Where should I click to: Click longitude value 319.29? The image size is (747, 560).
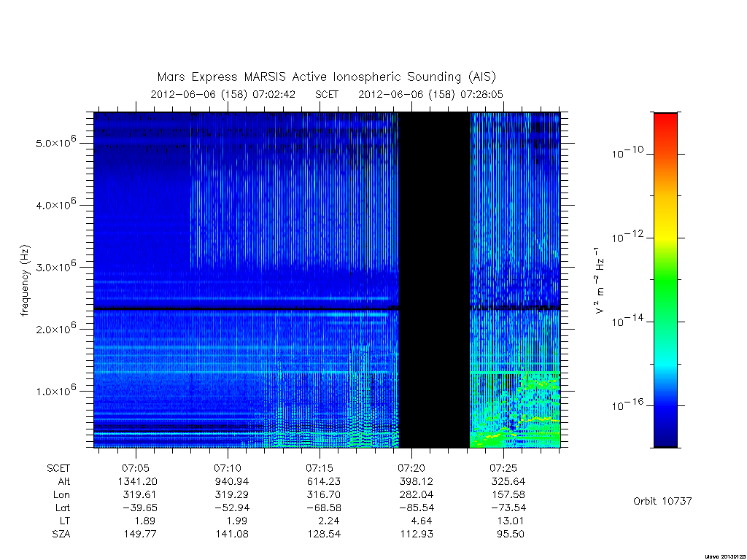231,495
